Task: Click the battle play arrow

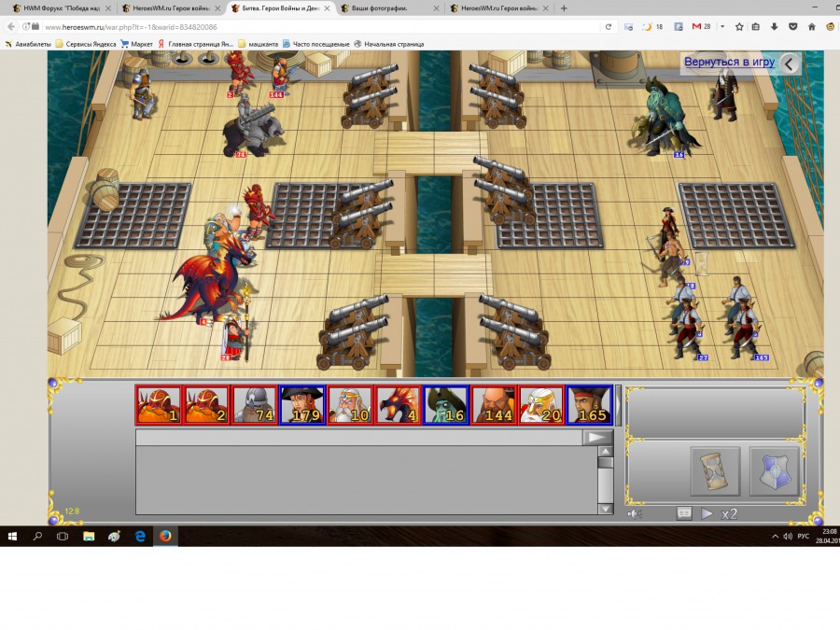Action: click(707, 513)
